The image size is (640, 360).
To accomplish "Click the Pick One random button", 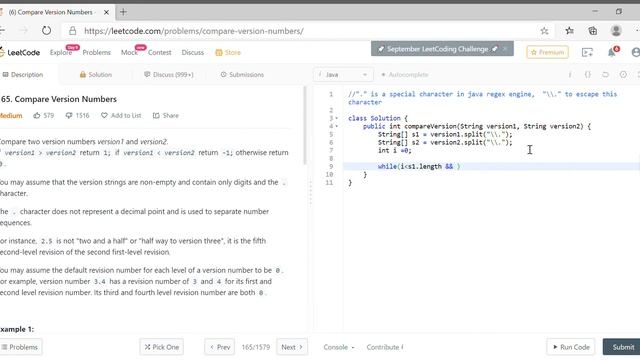I will tap(162, 347).
